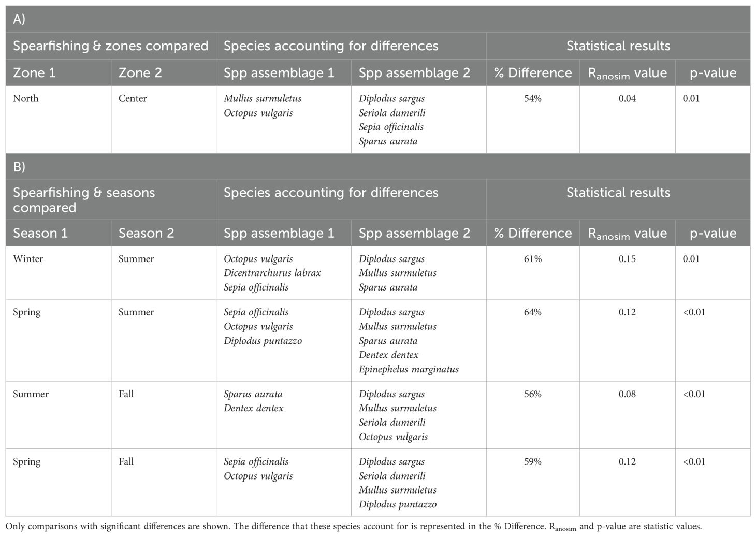Viewport: 756px width, 537px height.
Task: Click the 'Zone 2' column header
Action: click(140, 73)
